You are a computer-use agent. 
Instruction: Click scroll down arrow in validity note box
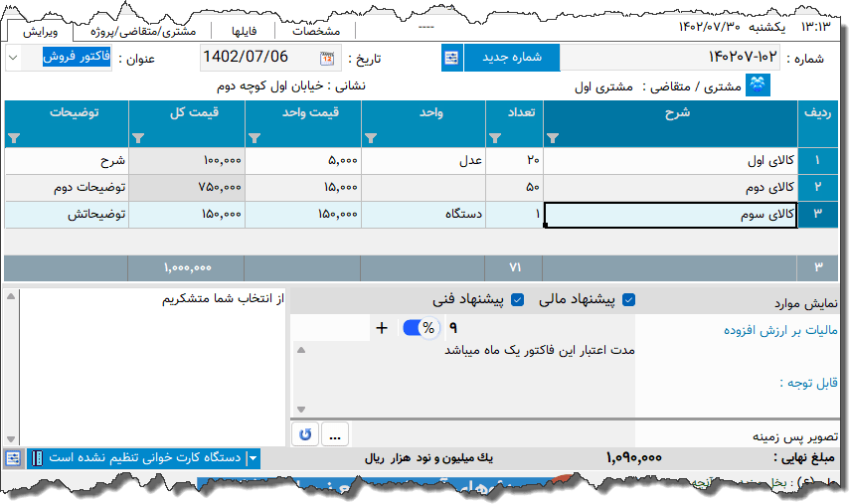(301, 410)
